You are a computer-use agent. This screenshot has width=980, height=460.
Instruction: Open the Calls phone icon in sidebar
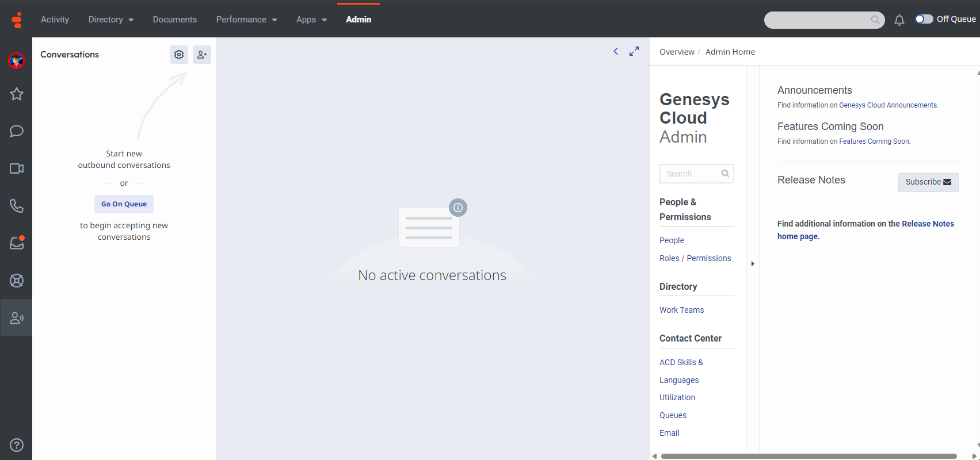point(17,206)
